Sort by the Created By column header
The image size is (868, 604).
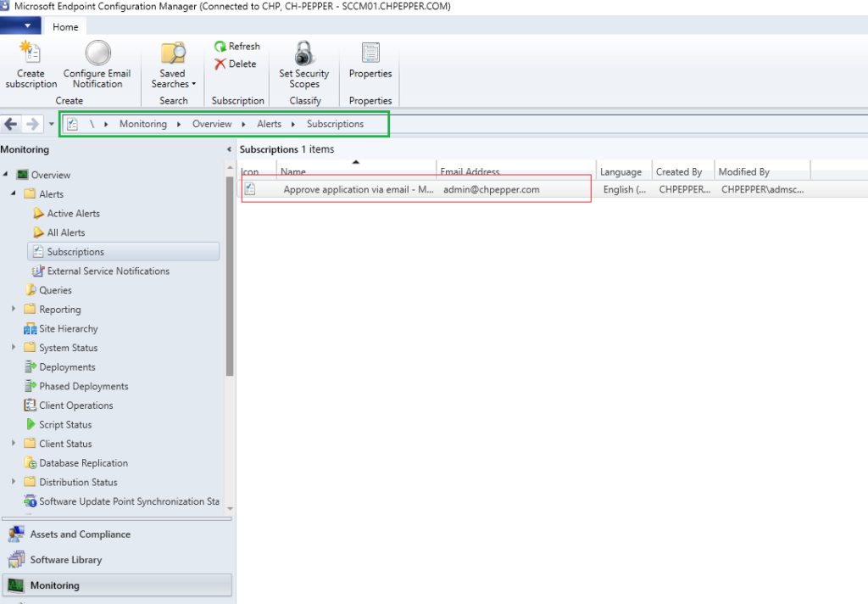point(683,171)
